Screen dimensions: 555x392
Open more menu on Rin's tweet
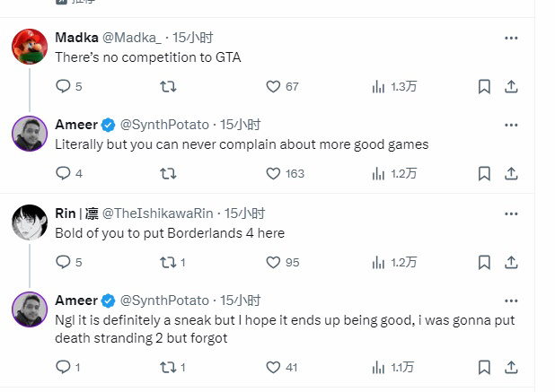point(511,213)
